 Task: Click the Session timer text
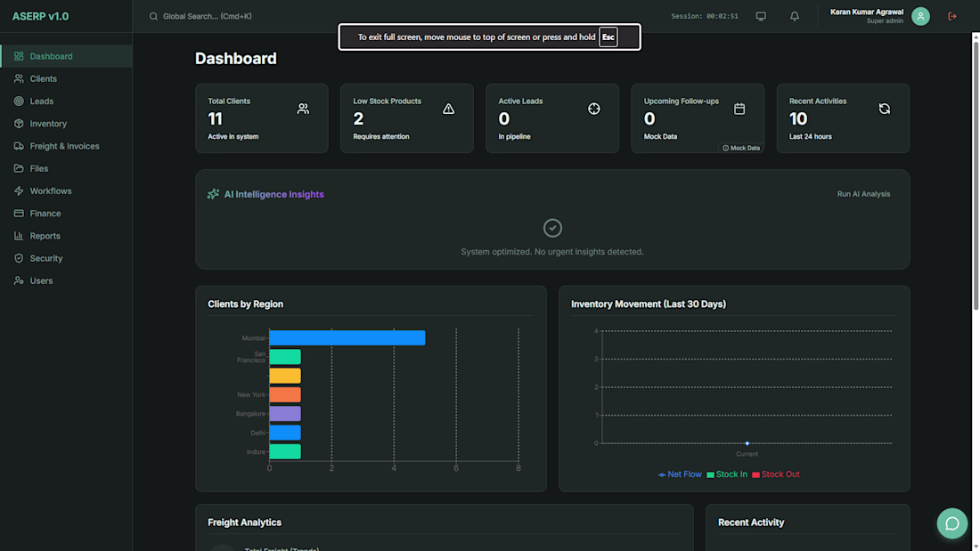click(705, 16)
